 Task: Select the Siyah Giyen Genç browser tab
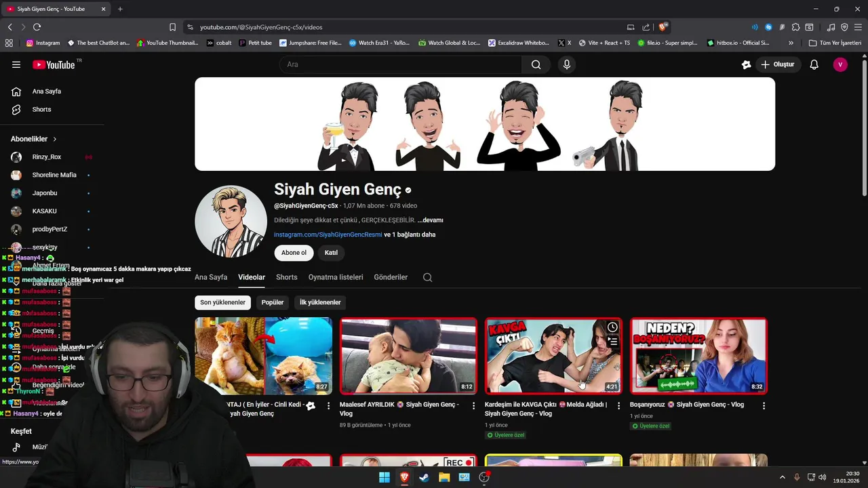tap(56, 9)
